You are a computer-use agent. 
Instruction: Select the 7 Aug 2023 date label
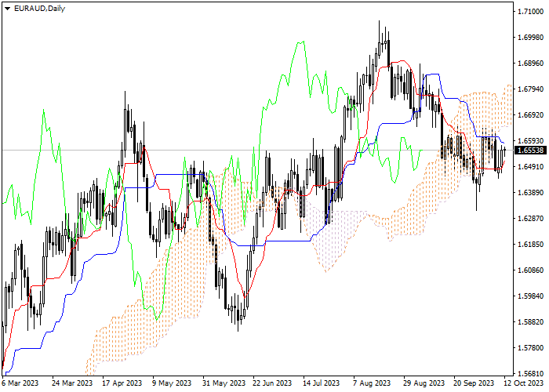pos(372,383)
